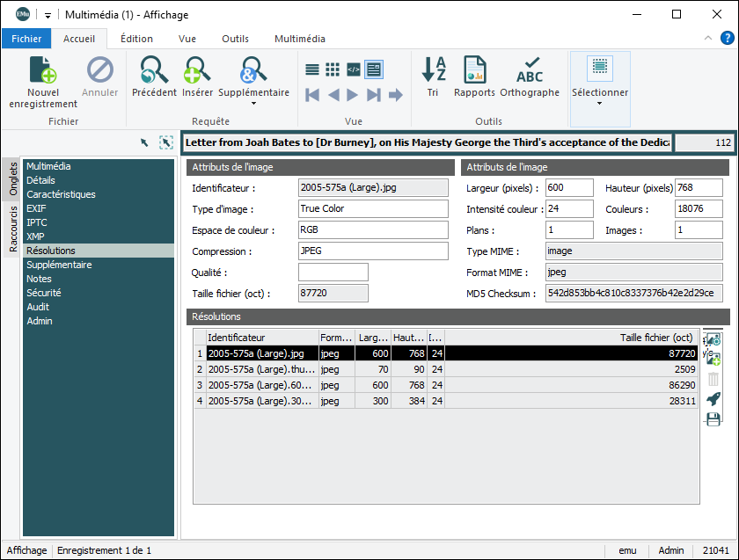The height and width of the screenshot is (560, 739).
Task: Open the quick access toolbar dropdown arrow
Action: pyautogui.click(x=47, y=15)
